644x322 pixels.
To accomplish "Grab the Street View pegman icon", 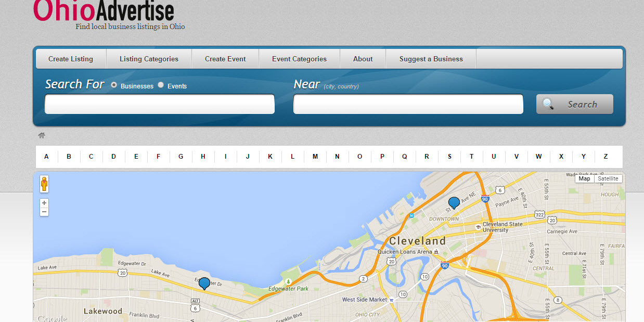I will [x=44, y=184].
